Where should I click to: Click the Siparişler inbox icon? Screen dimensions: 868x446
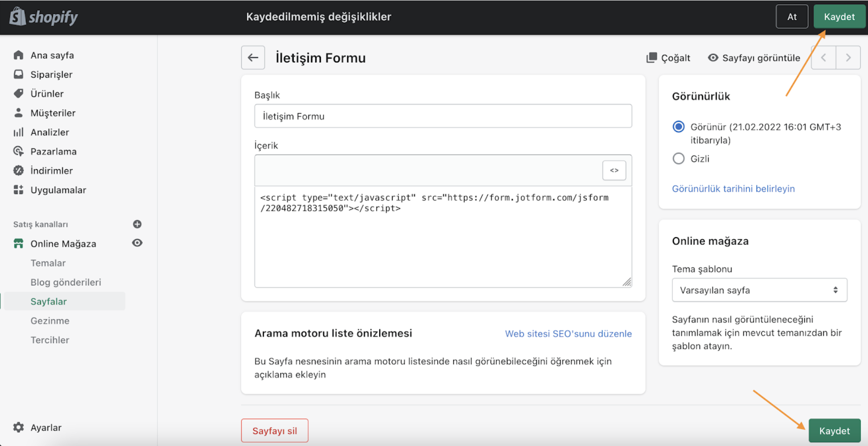19,74
